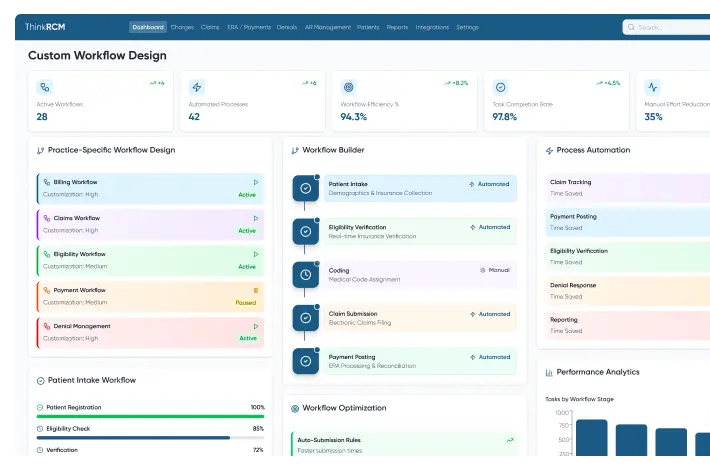
Task: Go to the Claims tab
Action: (x=210, y=27)
